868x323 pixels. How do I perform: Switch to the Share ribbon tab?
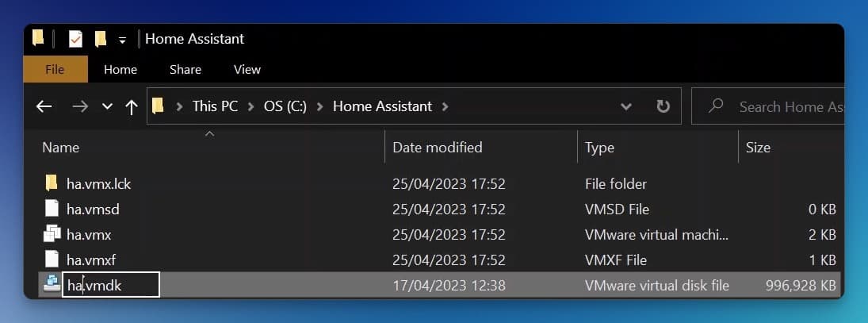[x=185, y=69]
